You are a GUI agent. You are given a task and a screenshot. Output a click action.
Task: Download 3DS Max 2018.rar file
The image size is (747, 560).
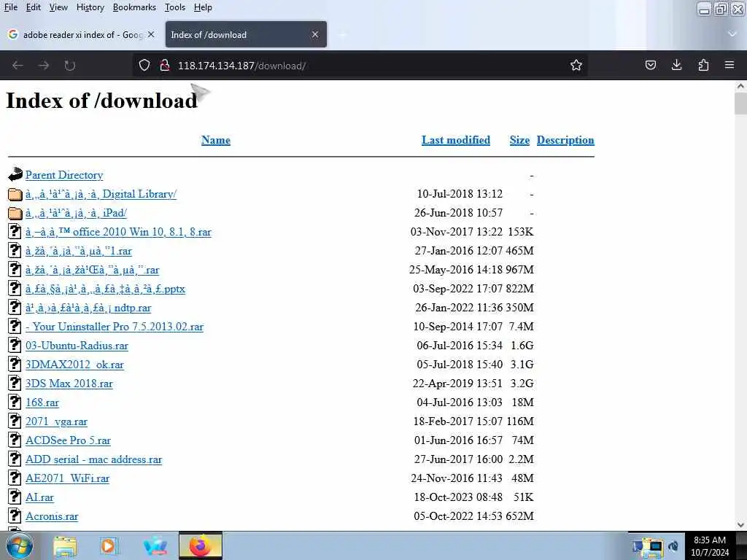69,384
